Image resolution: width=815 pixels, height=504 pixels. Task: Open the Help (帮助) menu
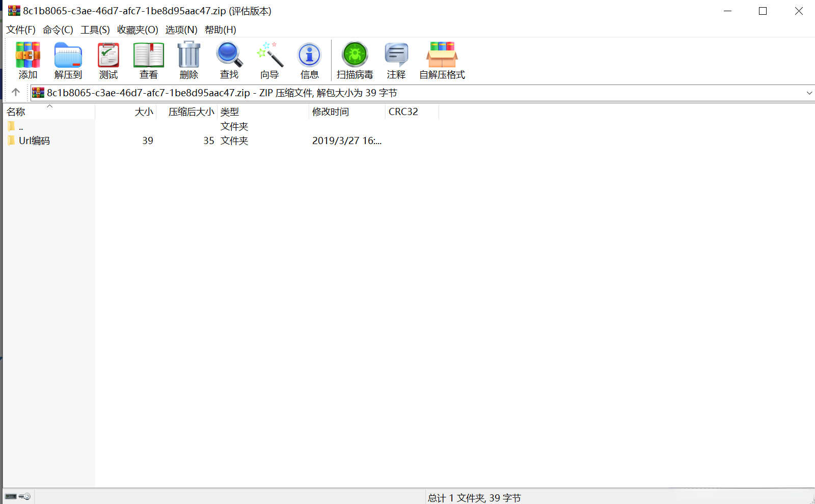click(221, 30)
